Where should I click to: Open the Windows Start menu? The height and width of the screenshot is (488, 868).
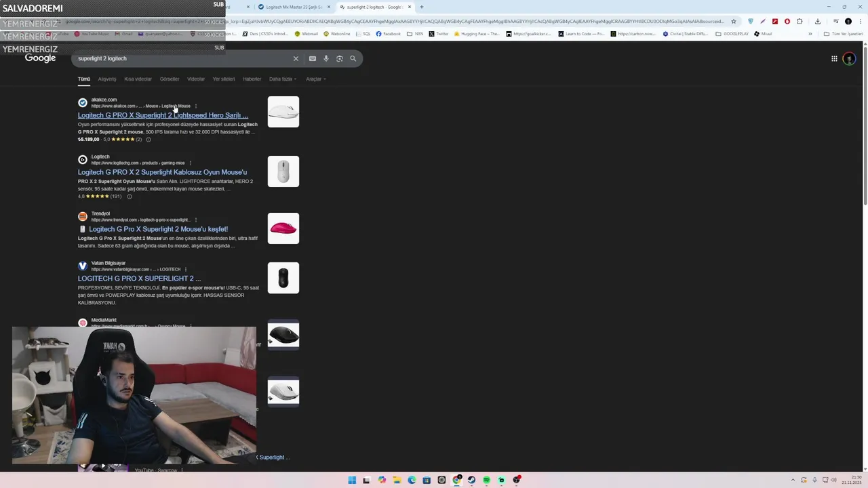tap(352, 481)
